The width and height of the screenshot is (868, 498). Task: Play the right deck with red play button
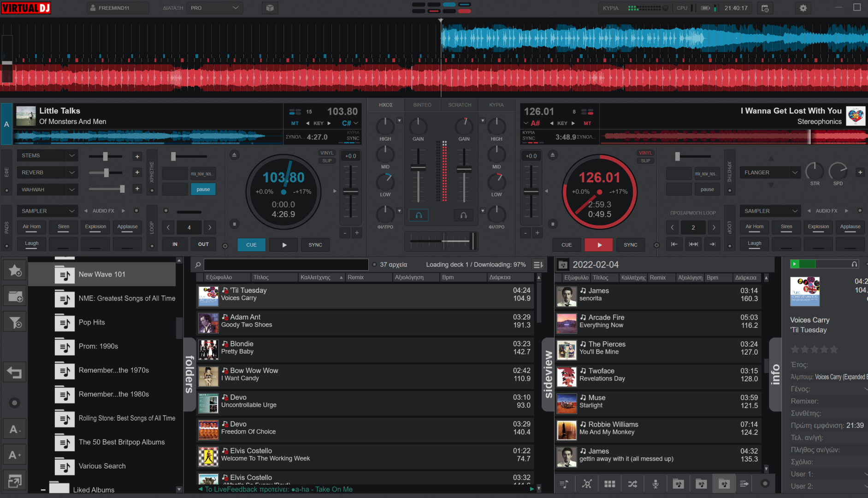click(x=599, y=245)
